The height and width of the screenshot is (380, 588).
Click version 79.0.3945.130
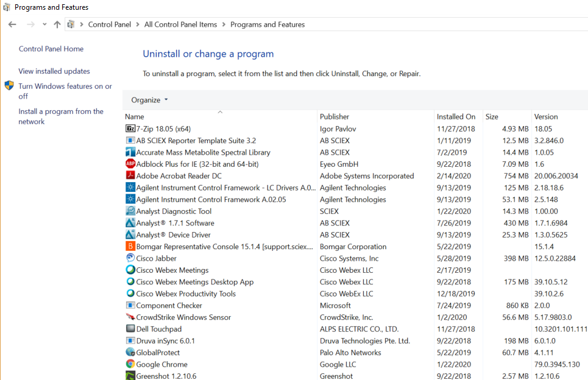click(557, 364)
